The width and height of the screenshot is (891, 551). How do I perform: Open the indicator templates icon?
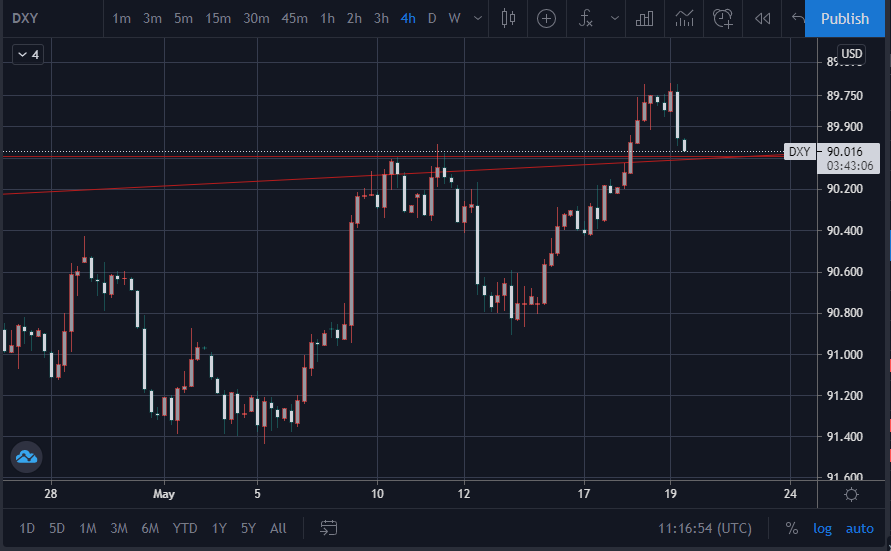(684, 19)
